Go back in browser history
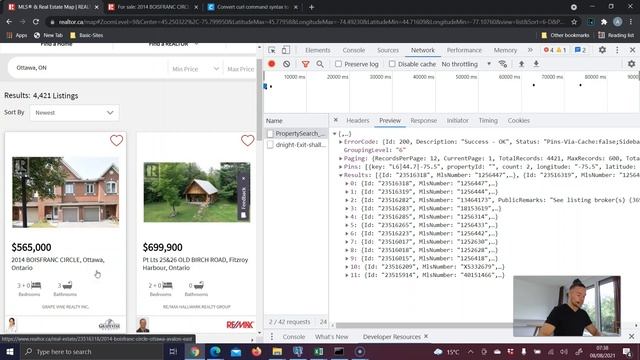This screenshot has height=360, width=640. pos(9,22)
